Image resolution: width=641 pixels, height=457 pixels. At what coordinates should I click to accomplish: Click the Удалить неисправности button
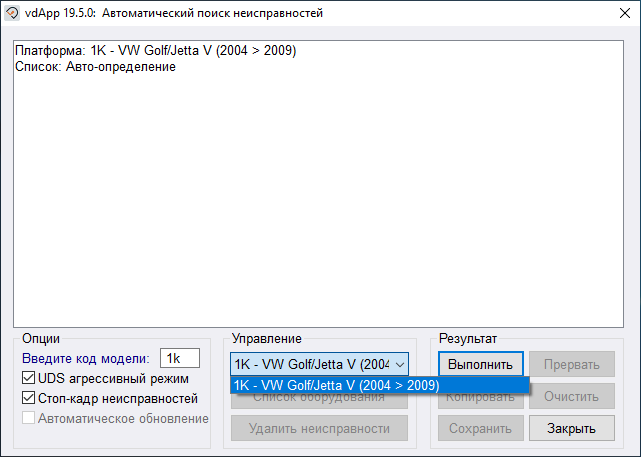319,428
